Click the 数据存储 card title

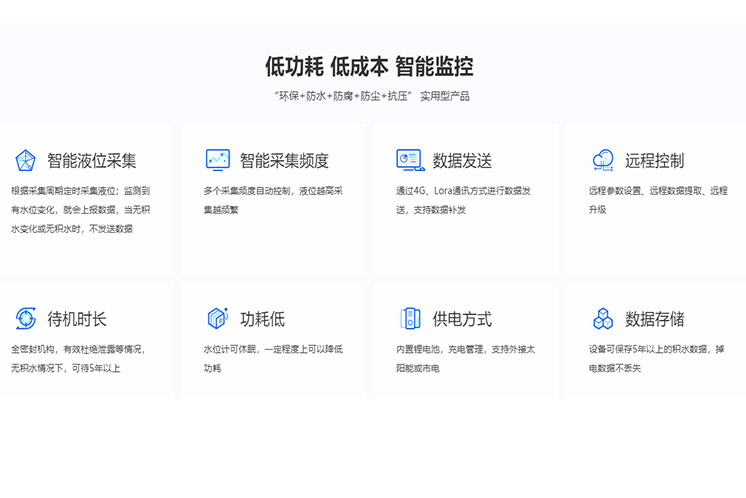coord(654,320)
